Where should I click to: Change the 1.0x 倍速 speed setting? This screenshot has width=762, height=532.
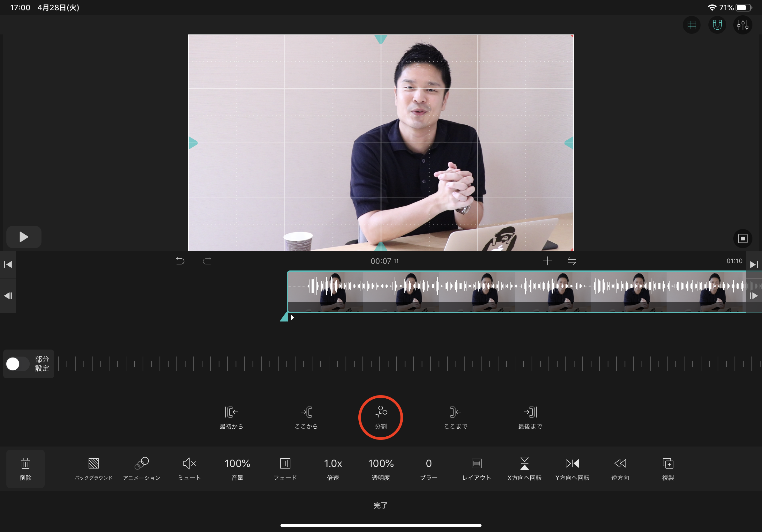[x=333, y=469]
